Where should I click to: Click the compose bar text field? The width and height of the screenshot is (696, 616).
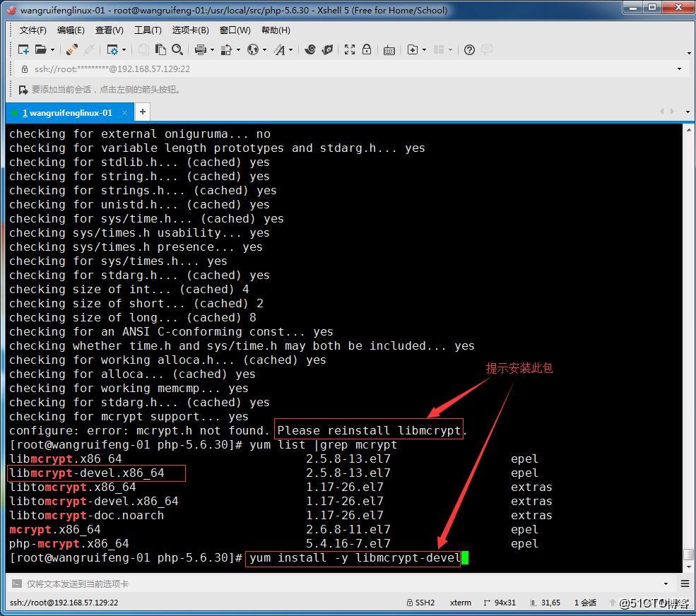[x=342, y=584]
